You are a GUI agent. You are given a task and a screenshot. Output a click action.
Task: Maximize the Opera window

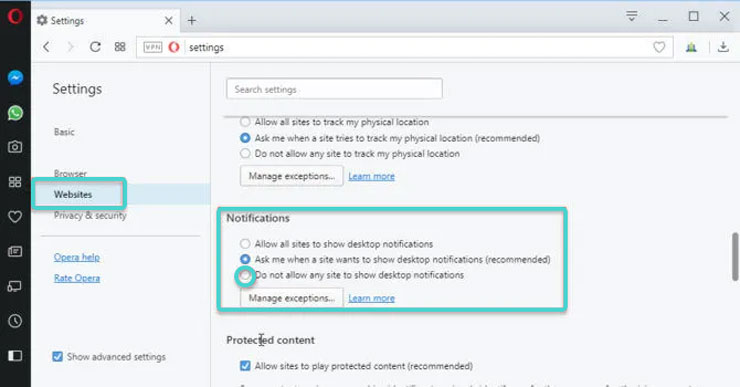693,17
